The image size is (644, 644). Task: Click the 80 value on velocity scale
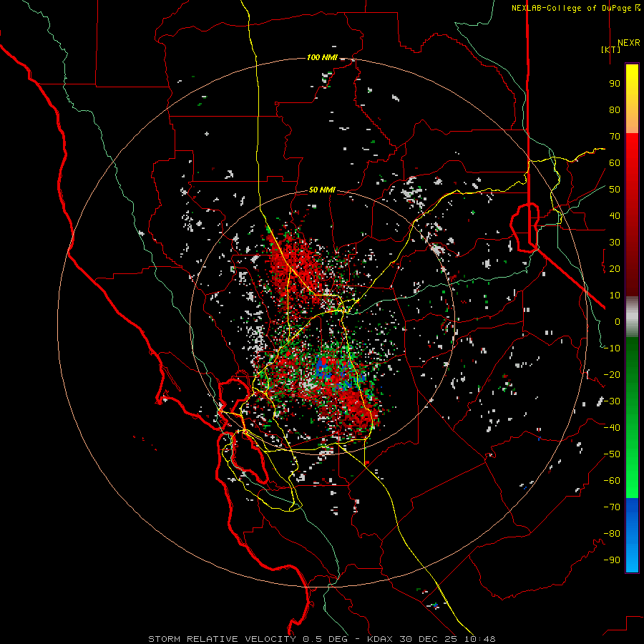pos(615,109)
